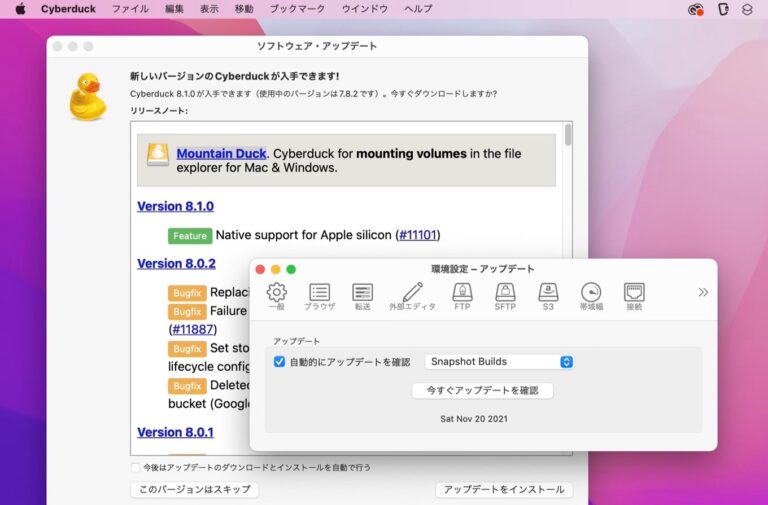Click the Bugfix tag beside "Replaci"

(187, 293)
